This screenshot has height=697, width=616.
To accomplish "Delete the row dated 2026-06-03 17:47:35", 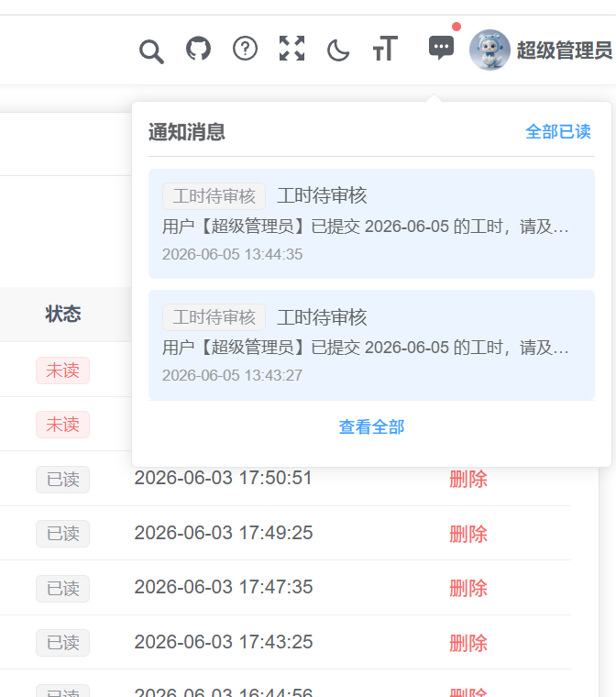I will point(468,589).
